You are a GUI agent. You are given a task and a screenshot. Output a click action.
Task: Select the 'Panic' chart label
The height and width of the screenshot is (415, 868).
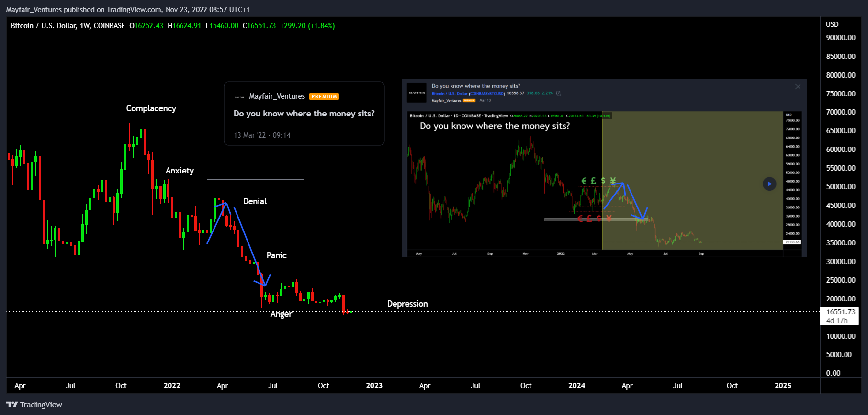click(x=277, y=255)
